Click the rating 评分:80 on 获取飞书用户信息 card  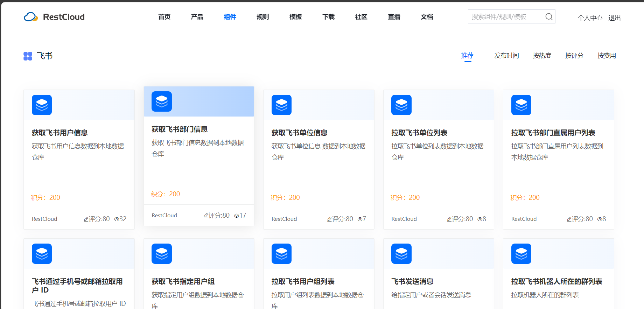tap(97, 219)
